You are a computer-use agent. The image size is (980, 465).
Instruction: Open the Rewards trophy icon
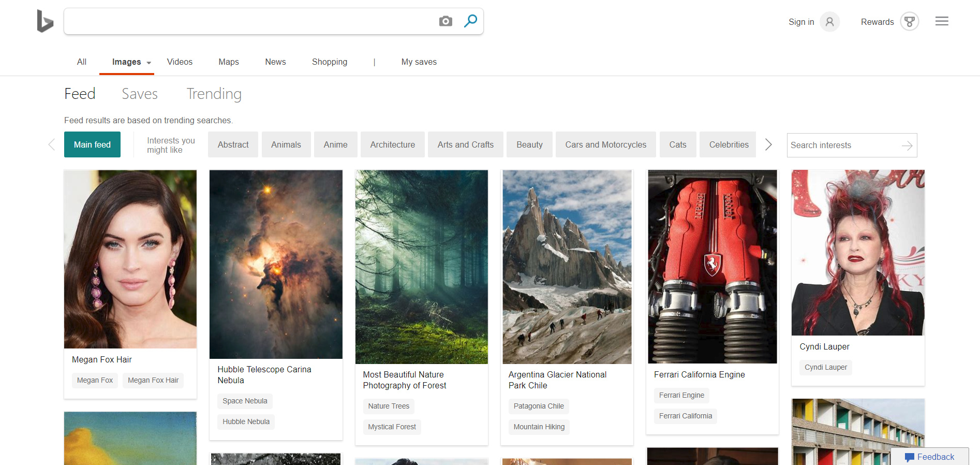[909, 22]
